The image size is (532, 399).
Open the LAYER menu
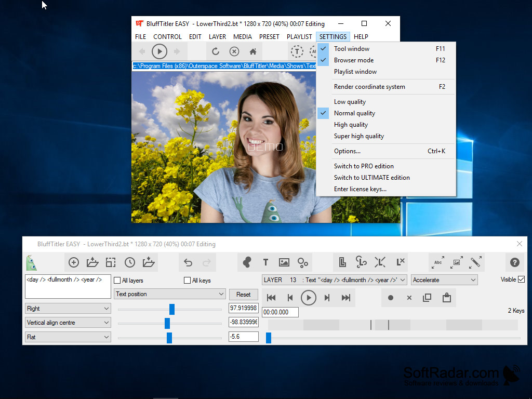[x=217, y=37]
